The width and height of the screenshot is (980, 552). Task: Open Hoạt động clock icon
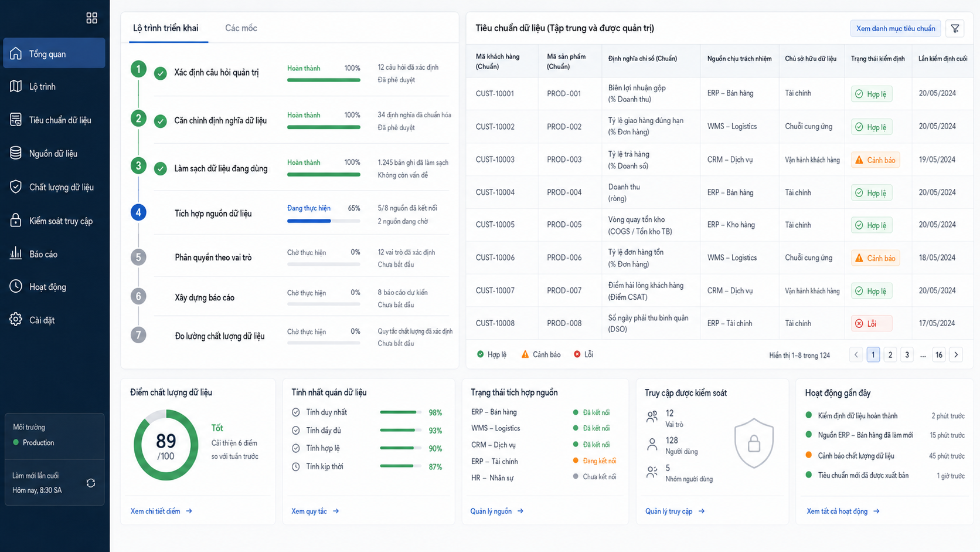point(16,286)
